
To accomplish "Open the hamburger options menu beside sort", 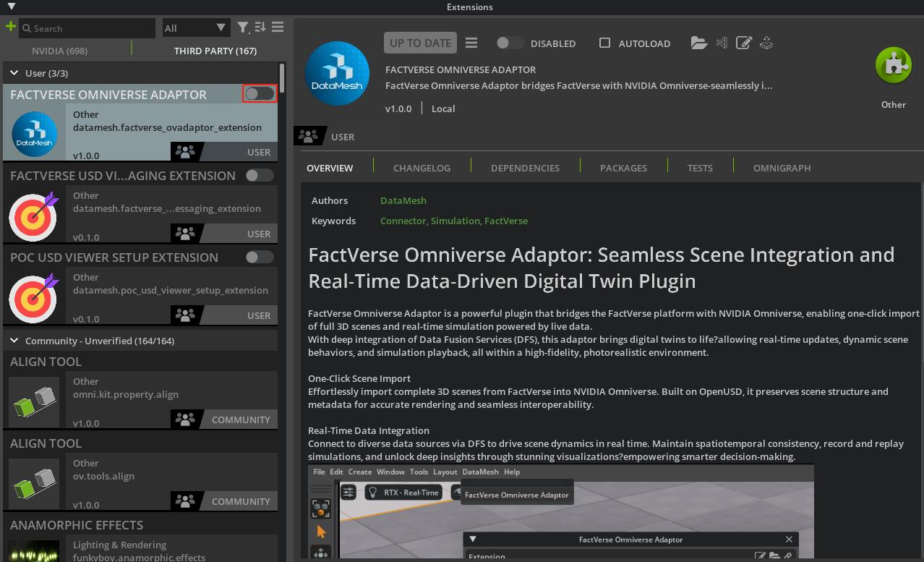I will pos(278,27).
